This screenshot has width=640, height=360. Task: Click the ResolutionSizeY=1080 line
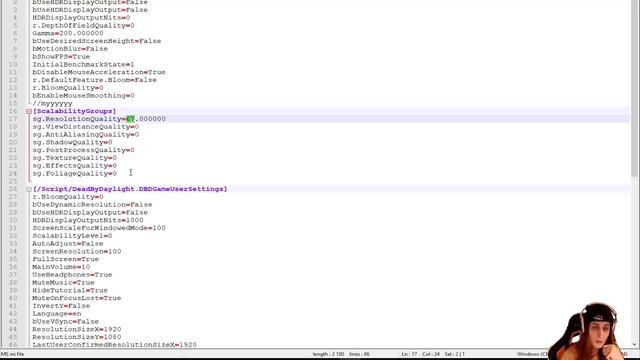pos(77,337)
